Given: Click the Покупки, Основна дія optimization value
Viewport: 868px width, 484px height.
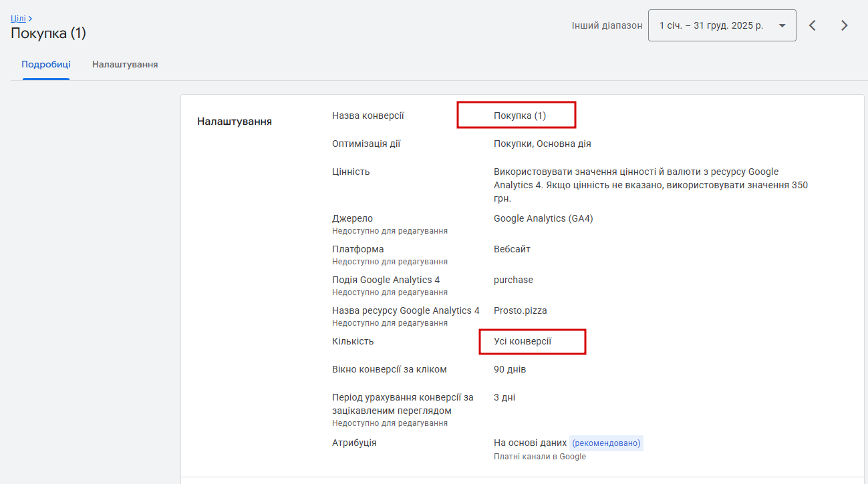Looking at the screenshot, I should coord(542,144).
